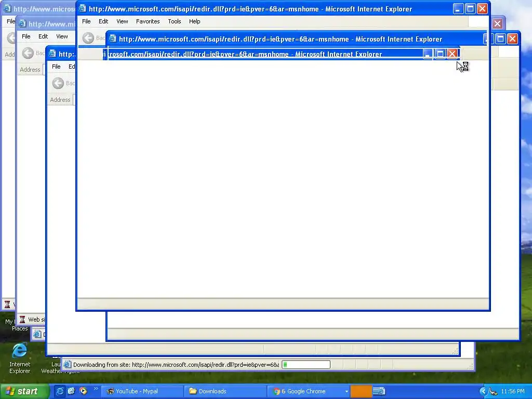Open File menu in window showing File Edit View only
Image resolution: width=532 pixels, height=399 pixels.
coord(26,36)
